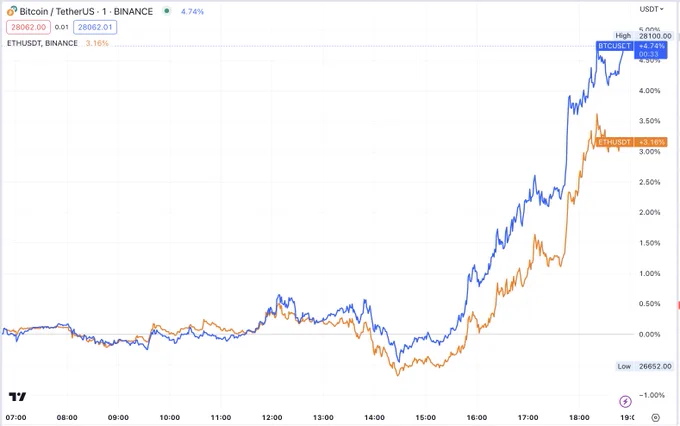Click the Bitcoin coin logo icon
The height and width of the screenshot is (426, 680).
[x=12, y=11]
